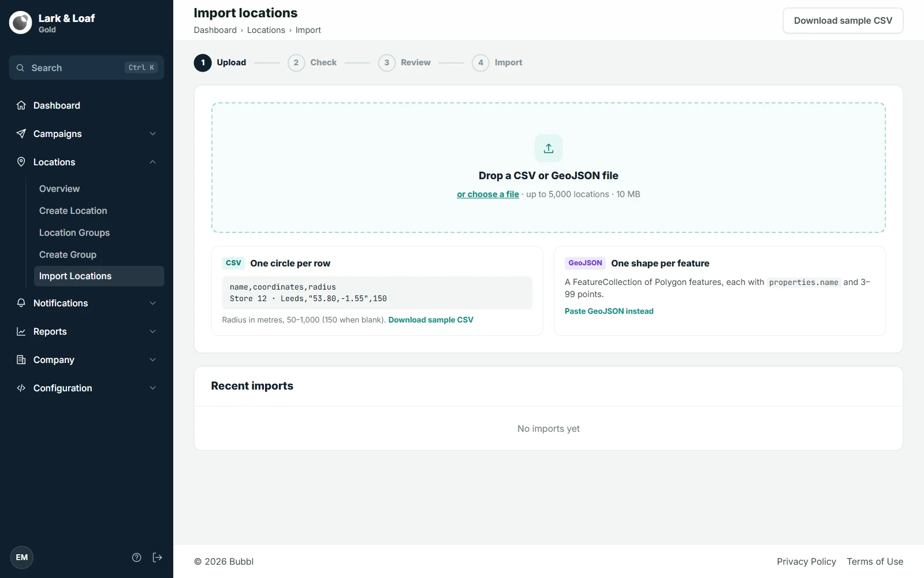Expand the Notifications menu chevron
This screenshot has height=578, width=924.
pos(153,303)
